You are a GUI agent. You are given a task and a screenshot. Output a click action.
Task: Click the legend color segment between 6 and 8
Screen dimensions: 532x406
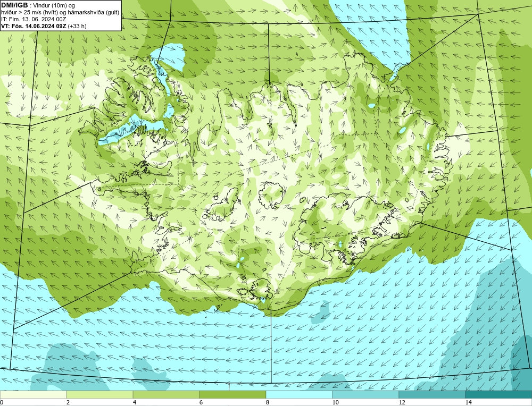(x=232, y=394)
